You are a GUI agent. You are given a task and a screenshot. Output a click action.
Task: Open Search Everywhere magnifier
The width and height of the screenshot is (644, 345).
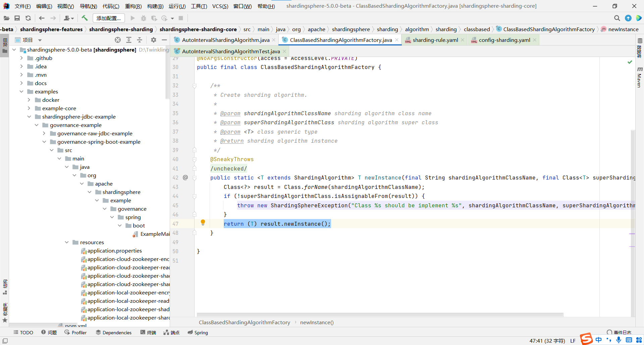pos(617,18)
